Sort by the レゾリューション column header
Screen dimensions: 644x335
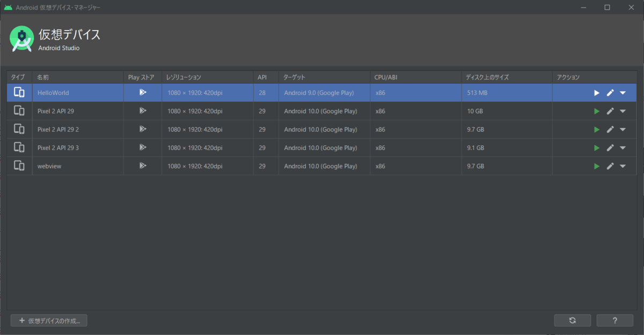click(208, 77)
